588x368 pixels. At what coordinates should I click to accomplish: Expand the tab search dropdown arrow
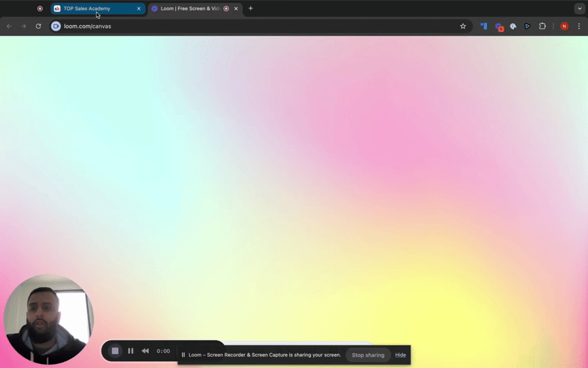click(579, 8)
